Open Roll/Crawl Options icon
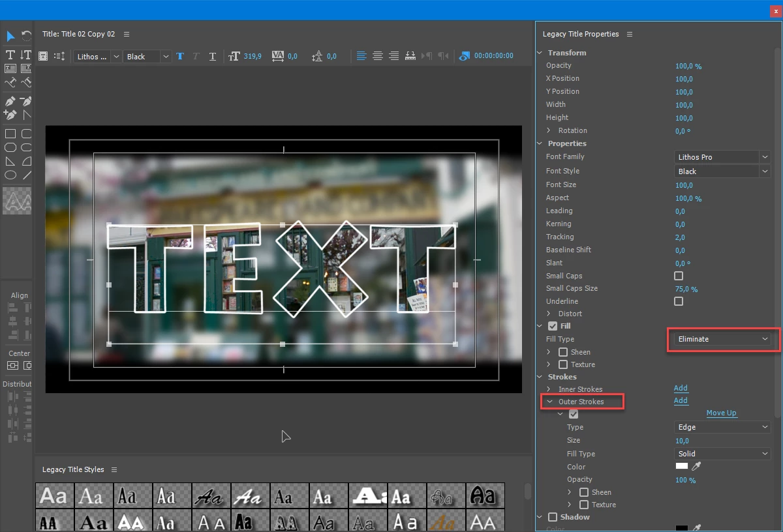This screenshot has height=532, width=783. (59, 56)
